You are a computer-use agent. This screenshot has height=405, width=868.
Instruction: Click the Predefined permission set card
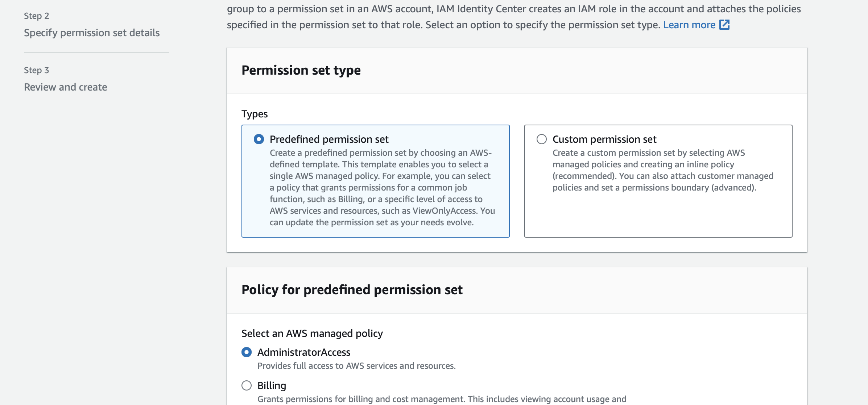click(x=375, y=181)
